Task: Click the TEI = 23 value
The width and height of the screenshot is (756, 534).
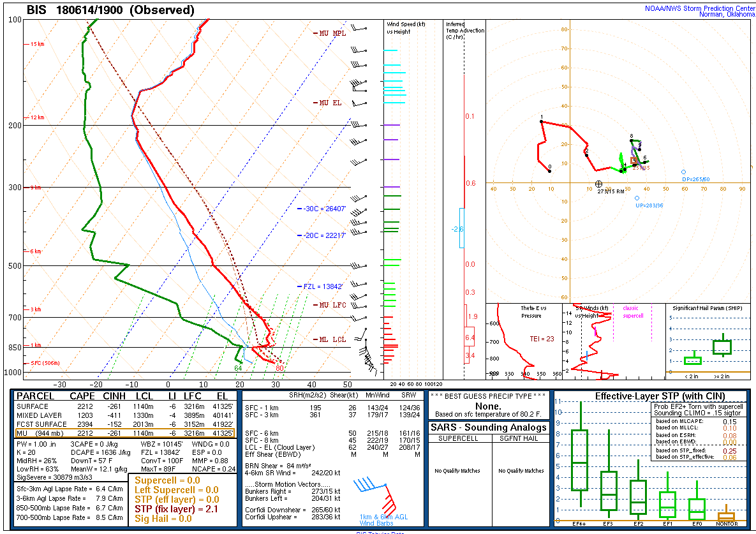Action: point(542,339)
